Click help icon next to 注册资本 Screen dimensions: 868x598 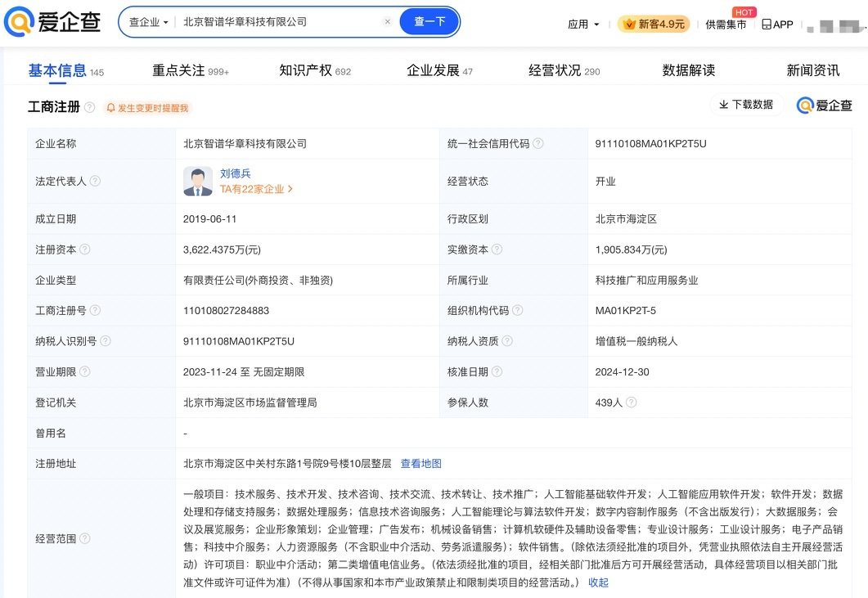(85, 250)
